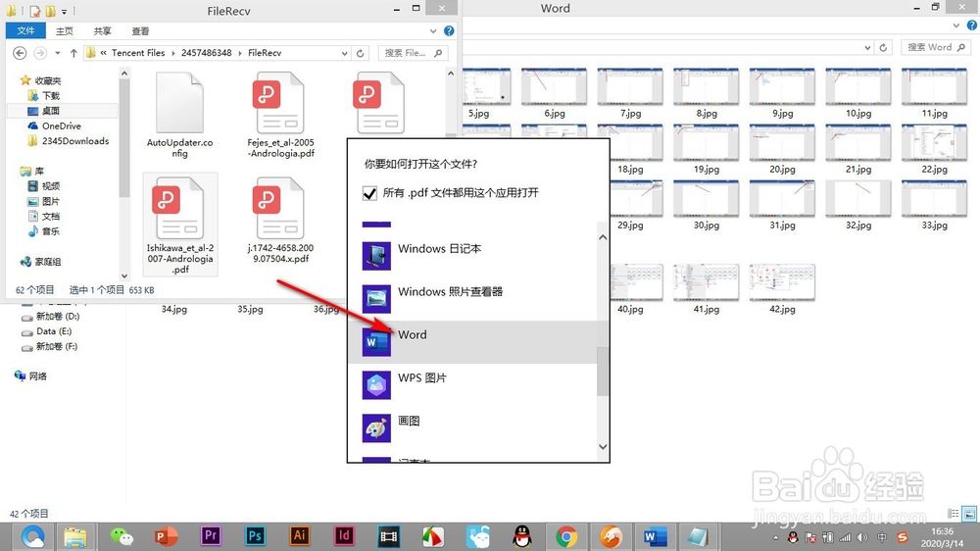
Task: Open the 主页 tab in FileRecv window
Action: (x=65, y=30)
